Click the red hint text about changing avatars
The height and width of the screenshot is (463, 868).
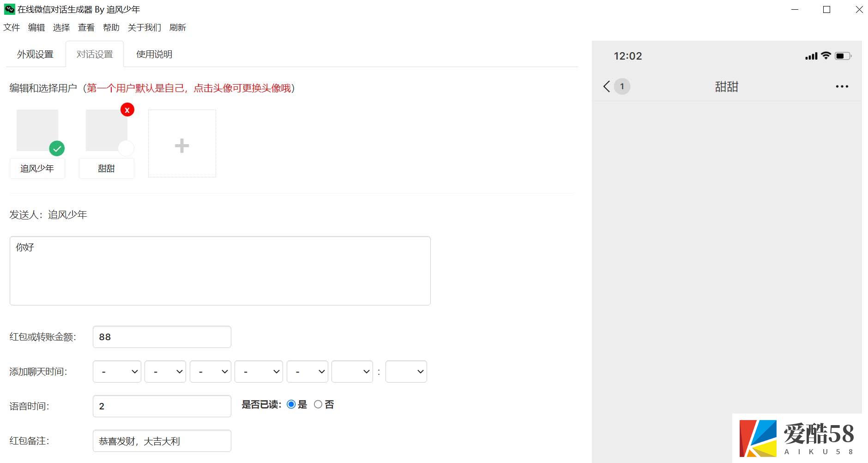(189, 88)
